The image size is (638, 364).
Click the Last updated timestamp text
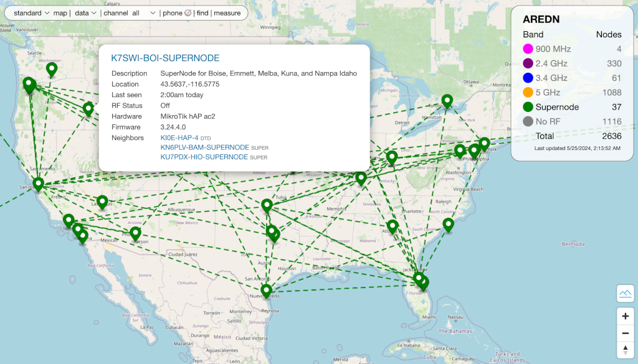[578, 148]
